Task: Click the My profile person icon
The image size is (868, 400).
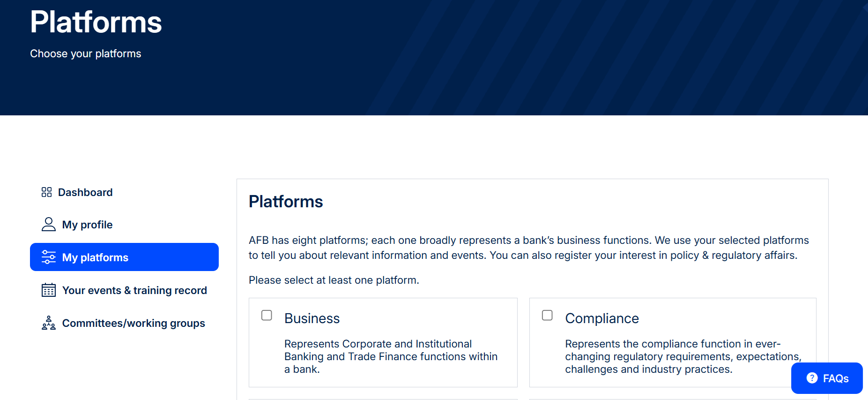Action: coord(49,224)
